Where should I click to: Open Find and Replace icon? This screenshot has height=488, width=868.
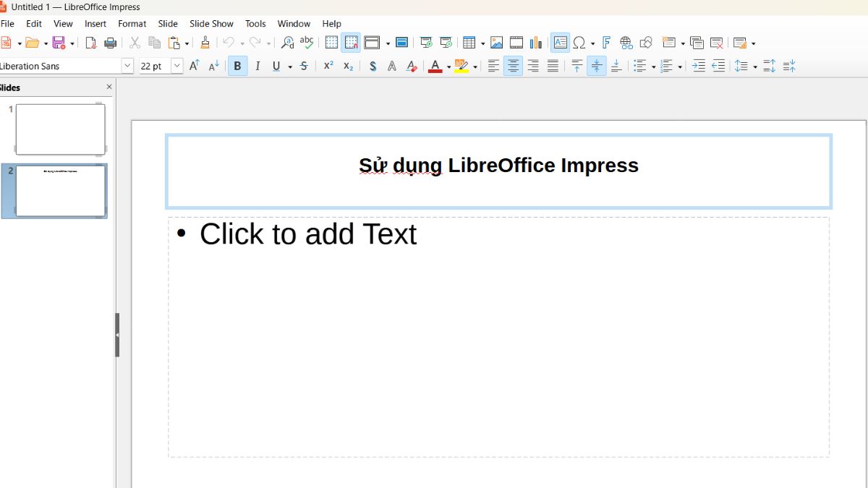coord(287,43)
